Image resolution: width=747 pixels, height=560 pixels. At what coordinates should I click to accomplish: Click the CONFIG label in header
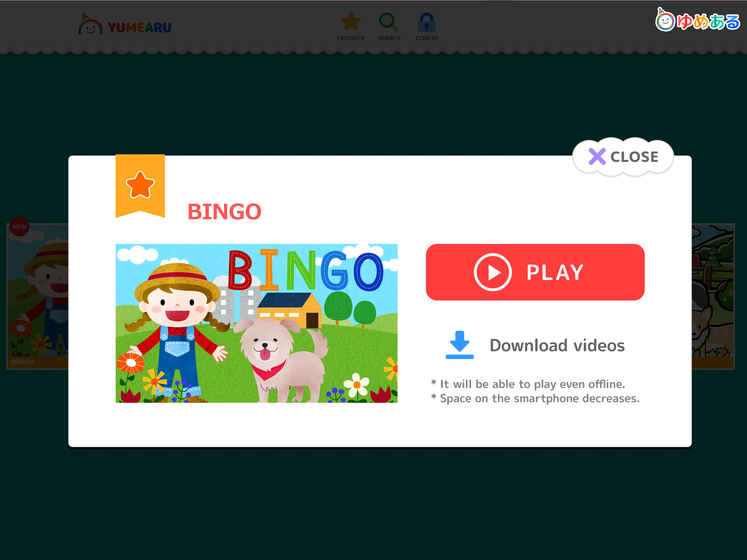pyautogui.click(x=427, y=38)
